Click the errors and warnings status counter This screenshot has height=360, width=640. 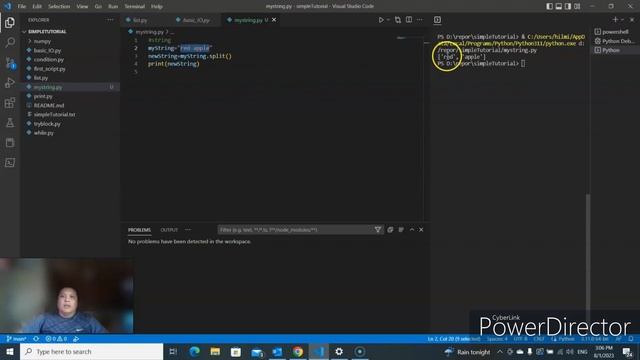pos(56,339)
